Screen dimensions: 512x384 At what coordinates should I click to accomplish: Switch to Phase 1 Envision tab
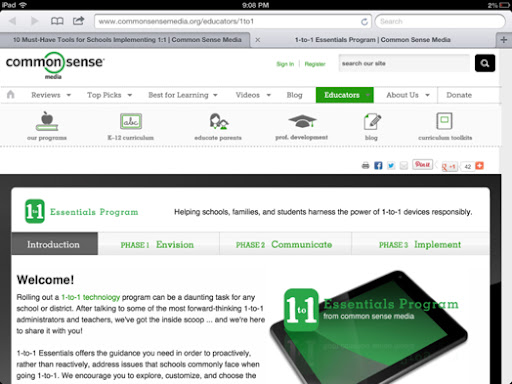(x=158, y=244)
